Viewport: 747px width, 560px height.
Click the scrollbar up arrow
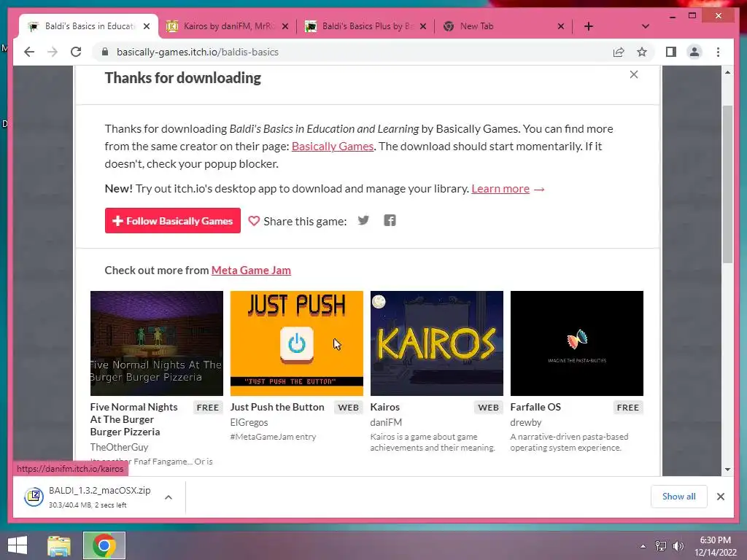[x=727, y=72]
